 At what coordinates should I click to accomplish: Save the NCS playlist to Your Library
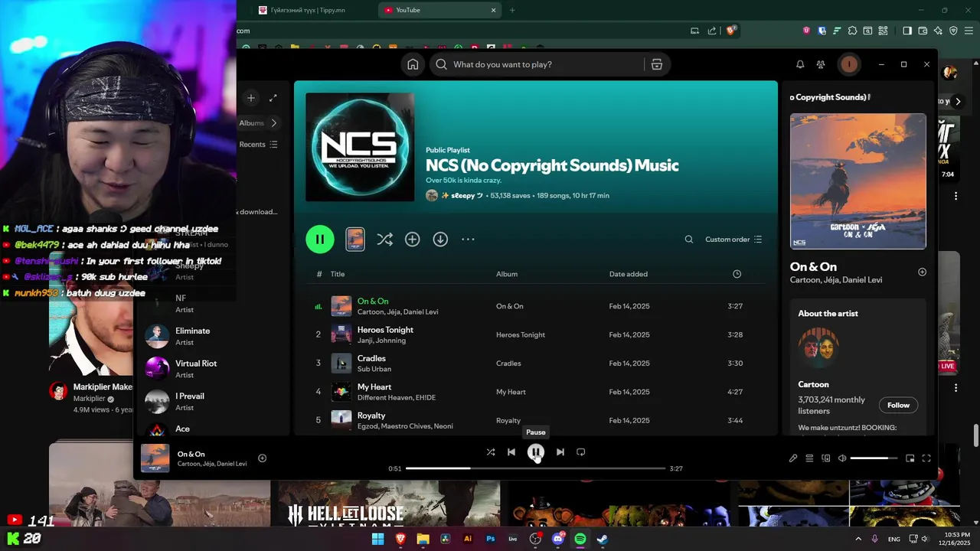pyautogui.click(x=412, y=240)
